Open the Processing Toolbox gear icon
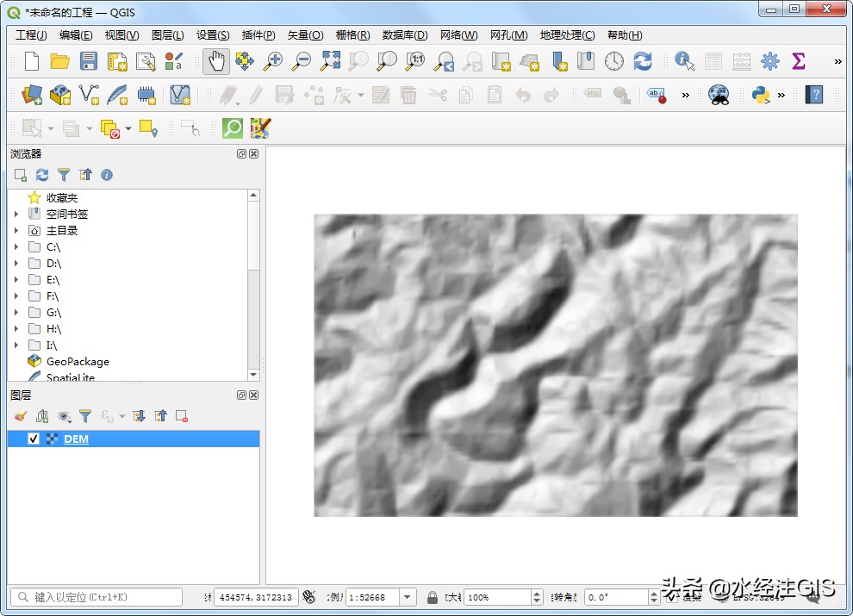Viewport: 853px width, 616px height. click(769, 61)
